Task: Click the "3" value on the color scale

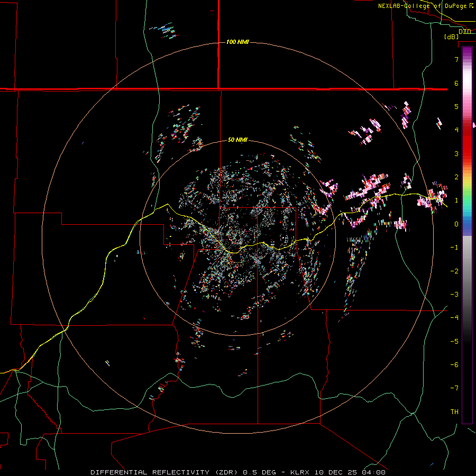Action: coord(456,153)
